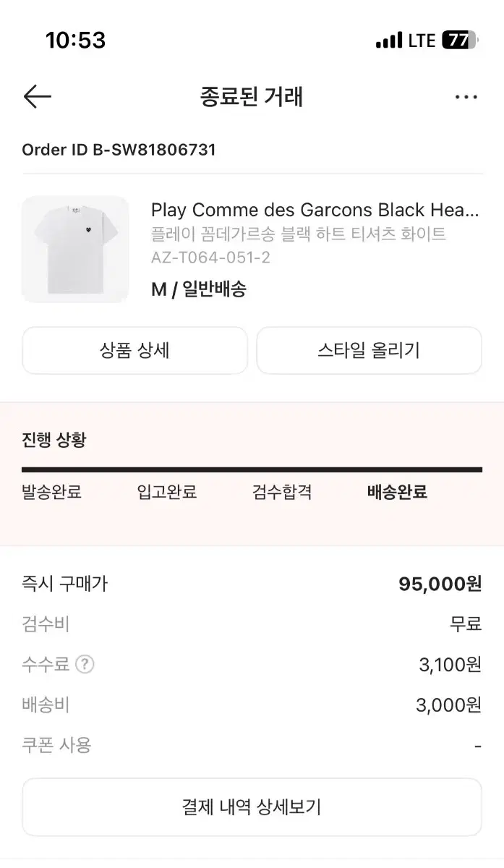Viewport: 504px width, 868px height.
Task: Select the 발송완료 progress step
Action: (x=51, y=492)
